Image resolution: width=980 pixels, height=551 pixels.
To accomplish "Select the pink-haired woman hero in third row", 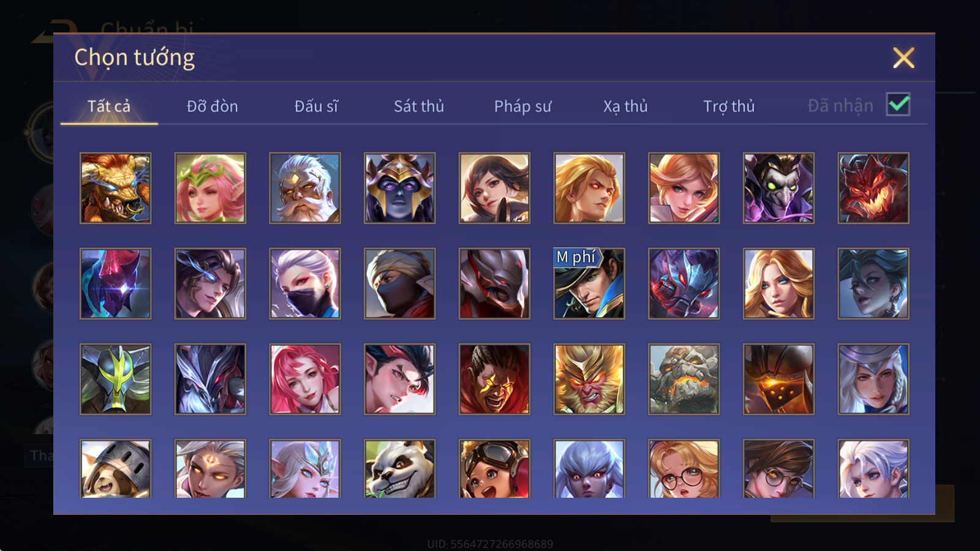I will click(305, 379).
